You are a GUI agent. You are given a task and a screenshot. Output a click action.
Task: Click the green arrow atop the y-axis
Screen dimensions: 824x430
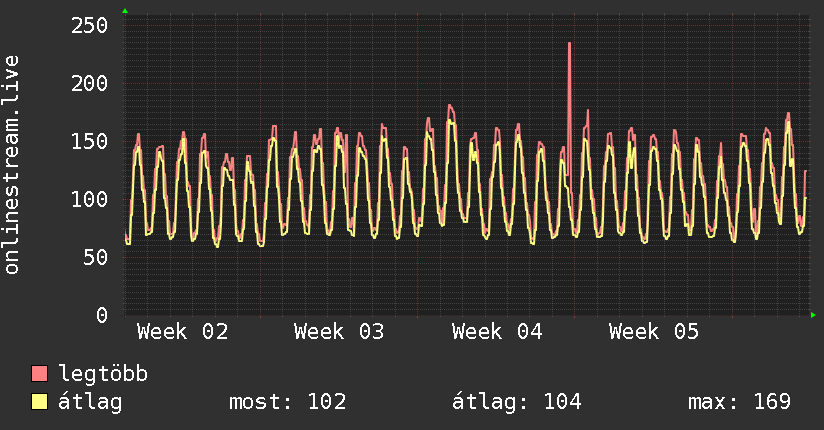tap(124, 11)
